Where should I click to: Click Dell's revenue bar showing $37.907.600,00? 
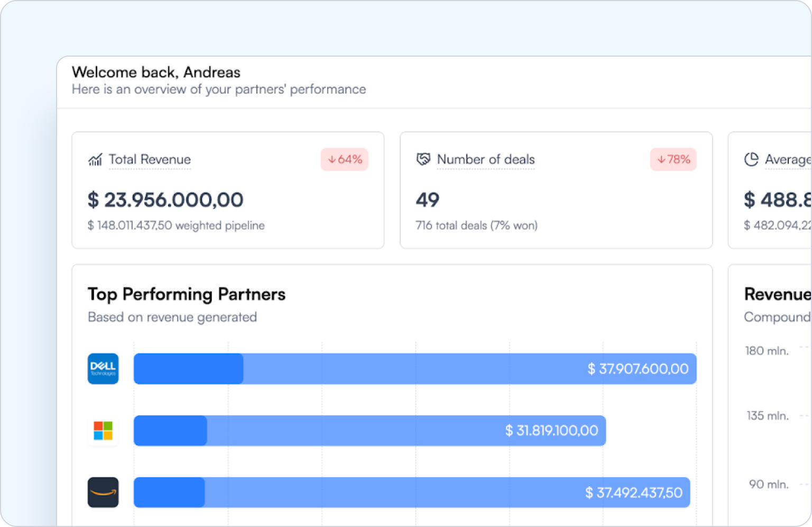[x=415, y=369]
